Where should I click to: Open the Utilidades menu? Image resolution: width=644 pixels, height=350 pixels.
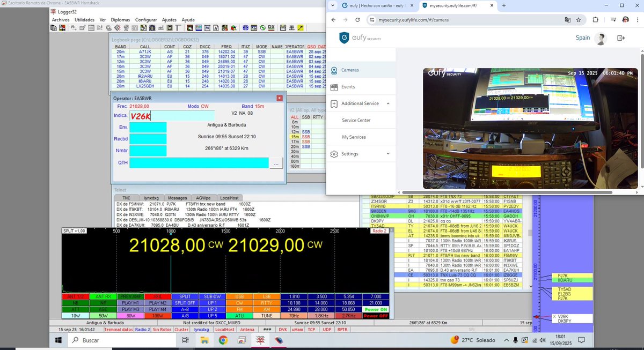pyautogui.click(x=84, y=20)
